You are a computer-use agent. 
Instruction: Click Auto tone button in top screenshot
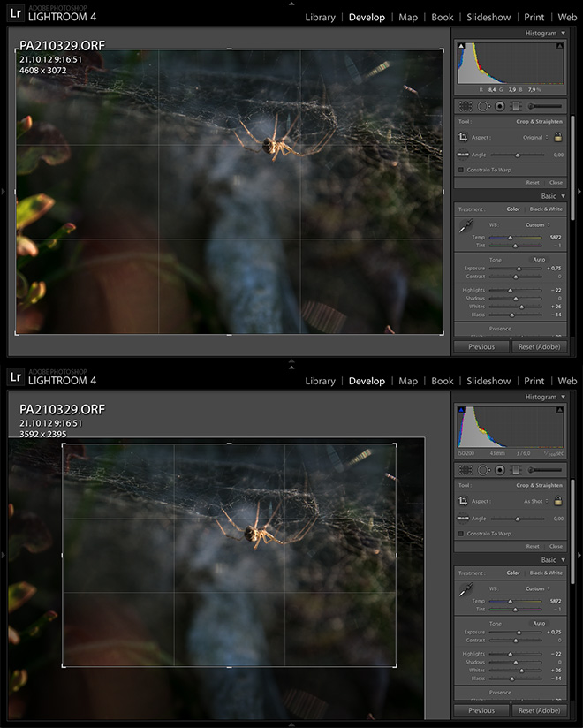point(539,260)
